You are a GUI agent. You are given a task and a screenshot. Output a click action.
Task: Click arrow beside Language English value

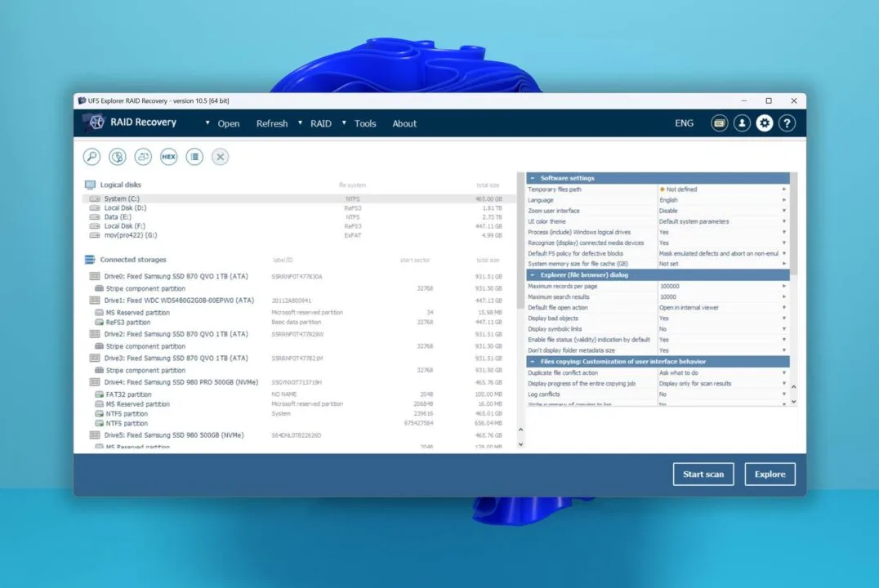(783, 200)
